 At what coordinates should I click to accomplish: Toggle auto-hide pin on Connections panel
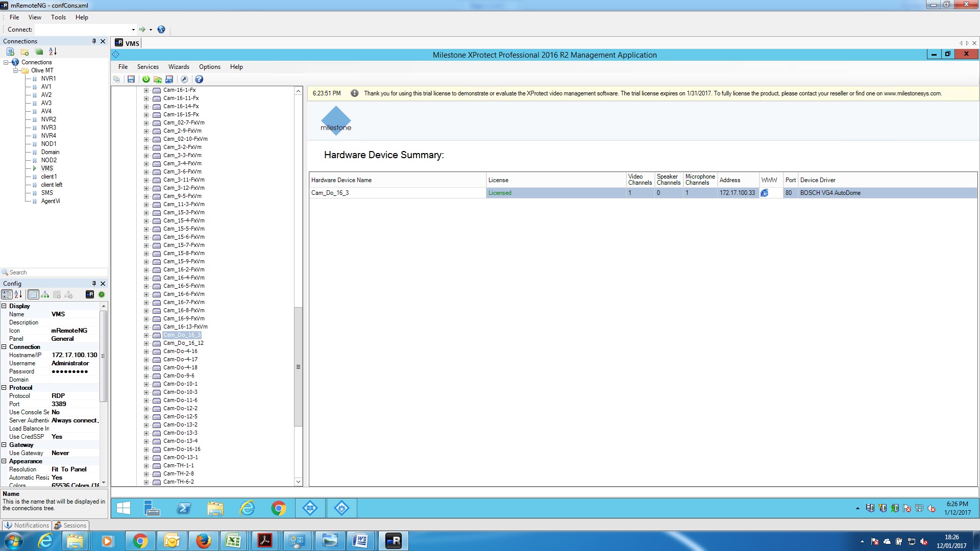pos(94,41)
